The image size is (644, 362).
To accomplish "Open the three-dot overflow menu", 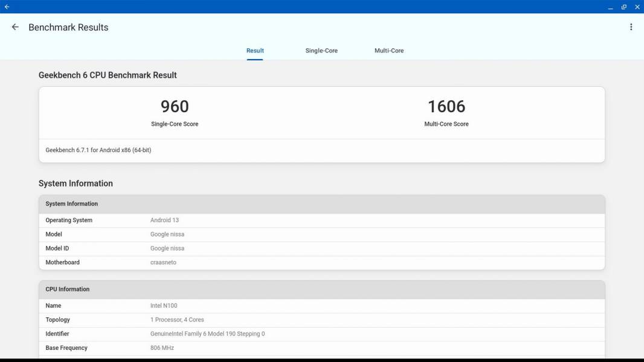I will tap(631, 27).
